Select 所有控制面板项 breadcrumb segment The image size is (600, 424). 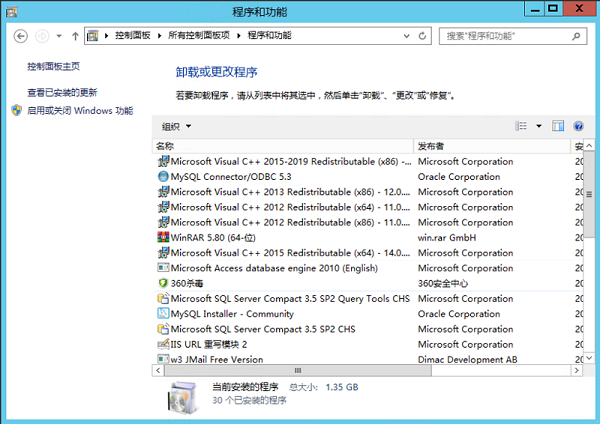[x=199, y=36]
